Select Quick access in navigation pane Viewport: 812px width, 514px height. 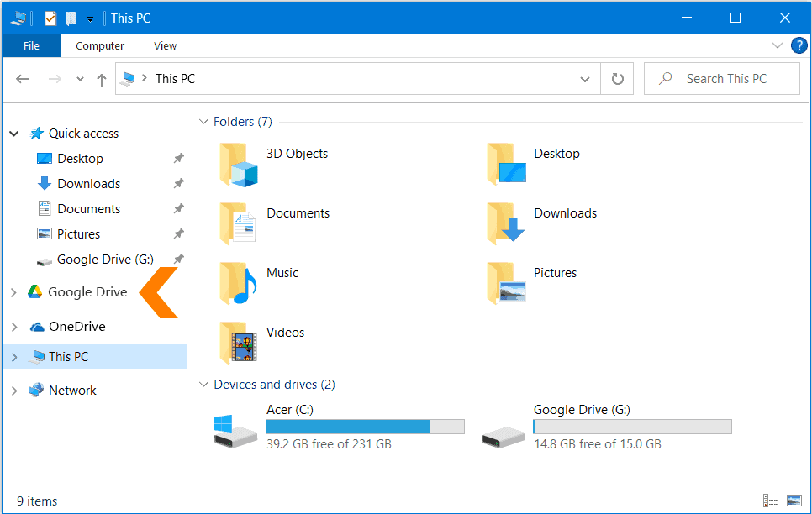pos(83,134)
